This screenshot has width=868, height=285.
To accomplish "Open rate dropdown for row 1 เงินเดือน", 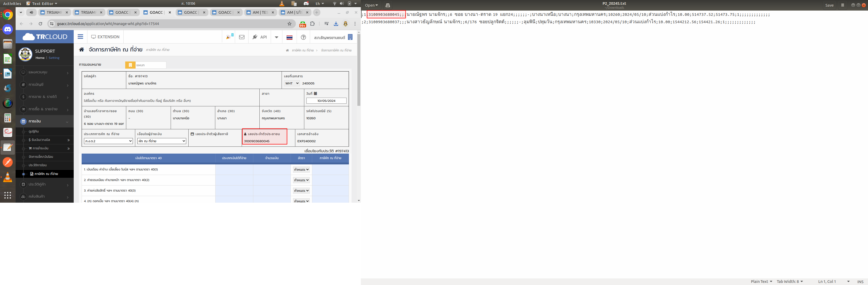I will [301, 170].
